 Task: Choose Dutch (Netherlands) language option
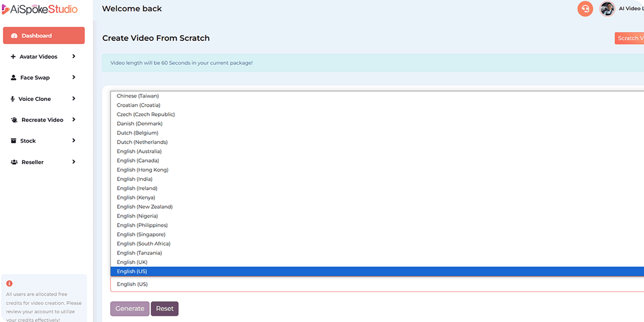click(x=142, y=142)
